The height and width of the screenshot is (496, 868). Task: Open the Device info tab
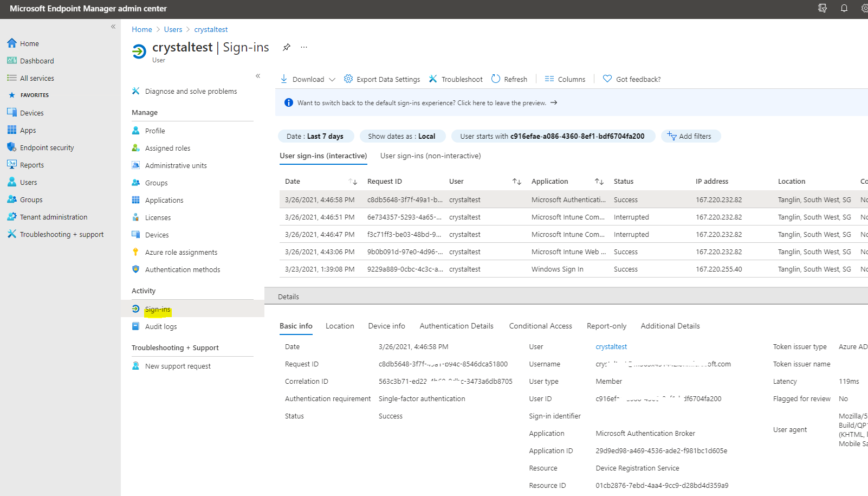(387, 326)
